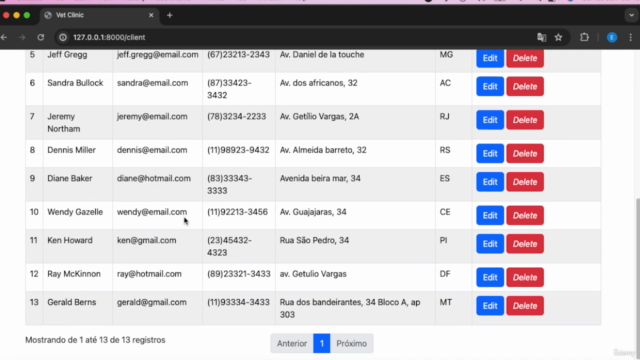Click the phone (11)98923-9432

238,150
